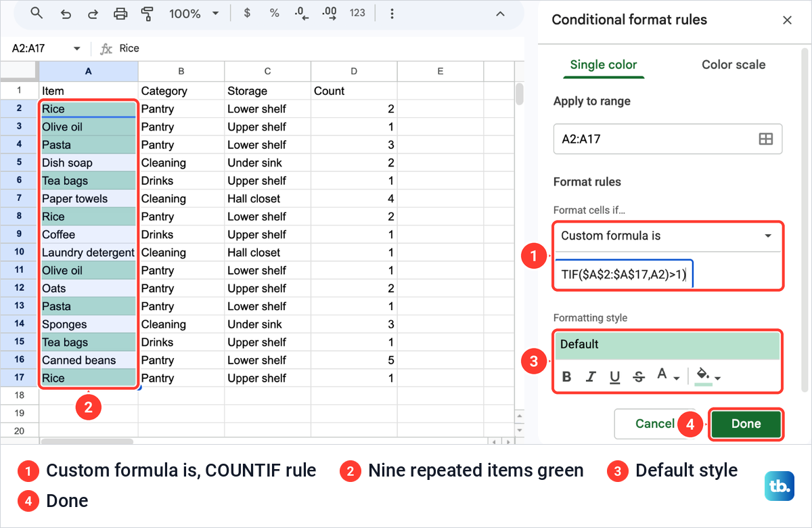812x528 pixels.
Task: Switch to the Color scale tab
Action: tap(734, 65)
